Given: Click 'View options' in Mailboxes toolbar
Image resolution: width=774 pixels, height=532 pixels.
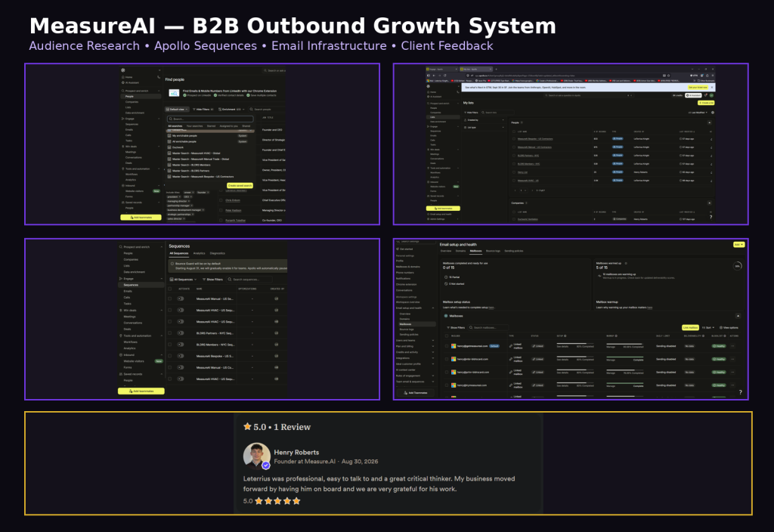Looking at the screenshot, I should 729,328.
